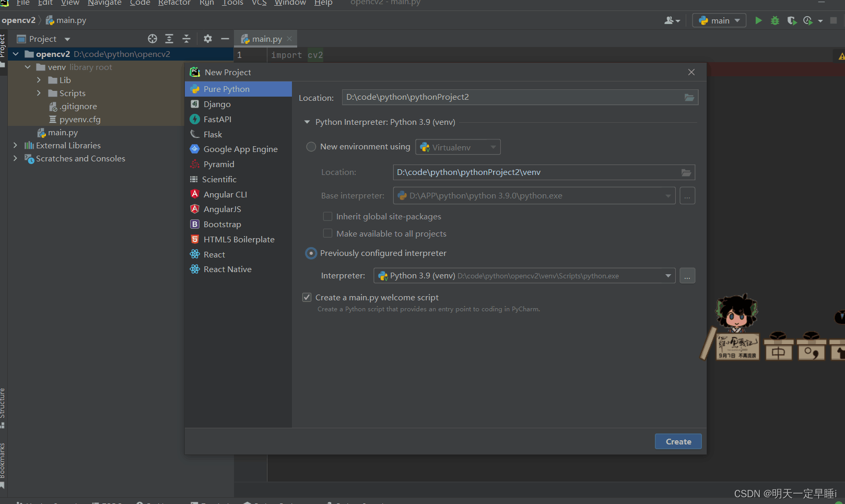Image resolution: width=845 pixels, height=504 pixels.
Task: Select Flask project type
Action: (238, 135)
